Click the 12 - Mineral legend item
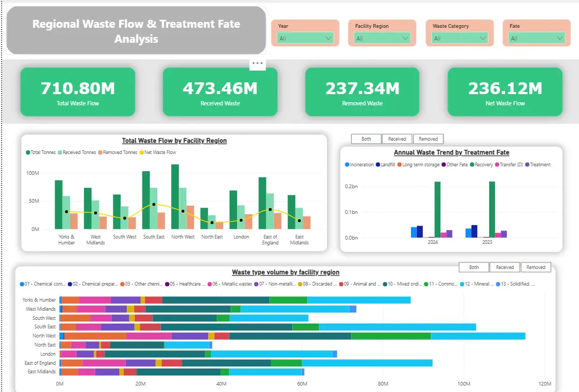The height and width of the screenshot is (392, 579). point(477,284)
